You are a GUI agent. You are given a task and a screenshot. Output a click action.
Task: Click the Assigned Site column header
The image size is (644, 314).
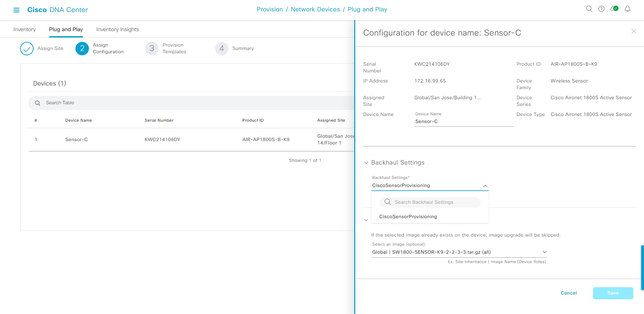331,120
